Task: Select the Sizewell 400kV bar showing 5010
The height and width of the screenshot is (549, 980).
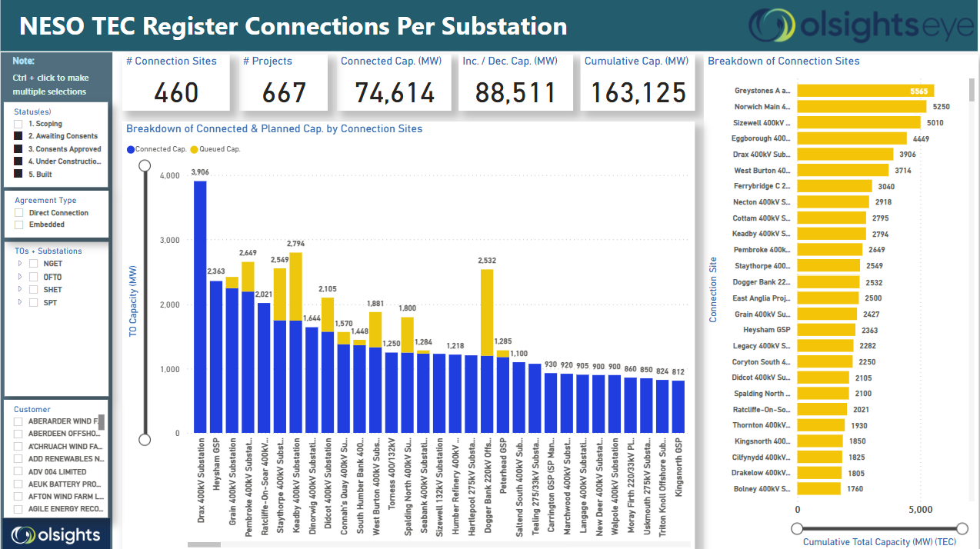Action: tap(858, 122)
